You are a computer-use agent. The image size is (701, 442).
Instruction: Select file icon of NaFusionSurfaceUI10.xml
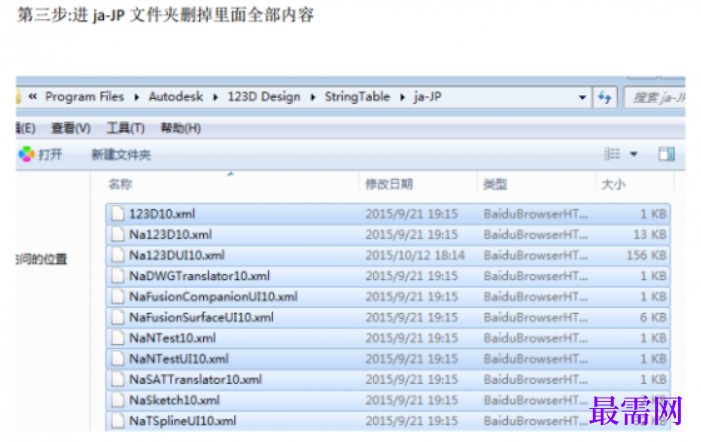coord(118,317)
